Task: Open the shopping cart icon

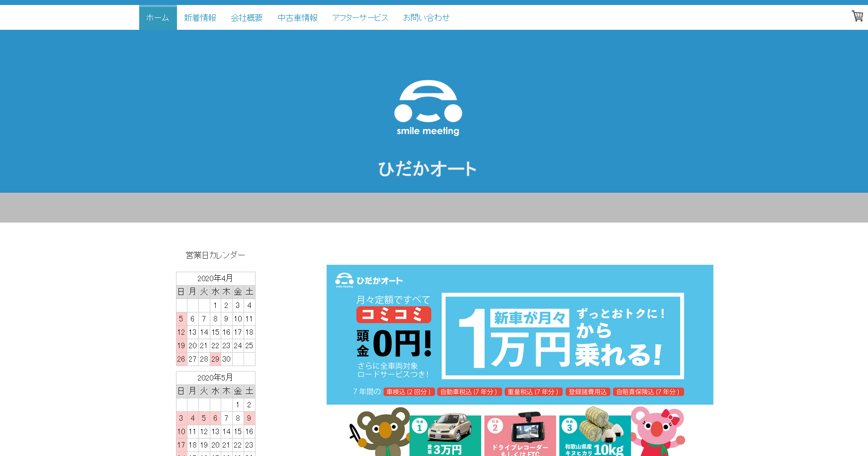Action: click(x=858, y=16)
